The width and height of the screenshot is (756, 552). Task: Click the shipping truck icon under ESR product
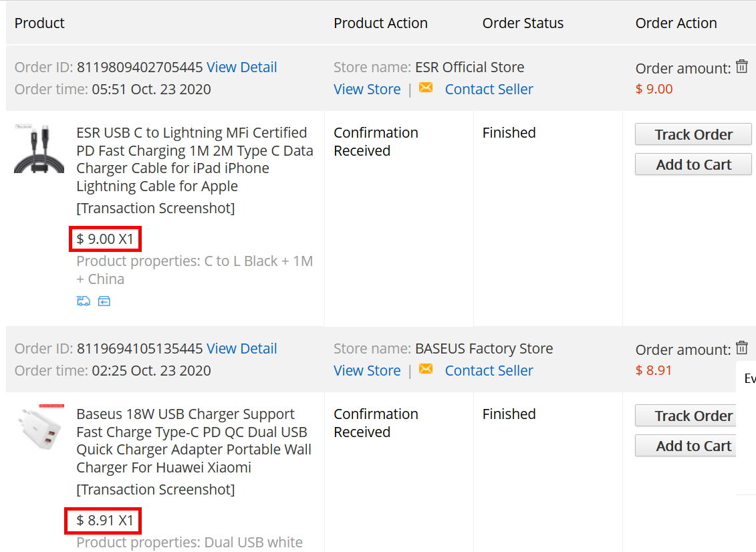click(x=84, y=301)
